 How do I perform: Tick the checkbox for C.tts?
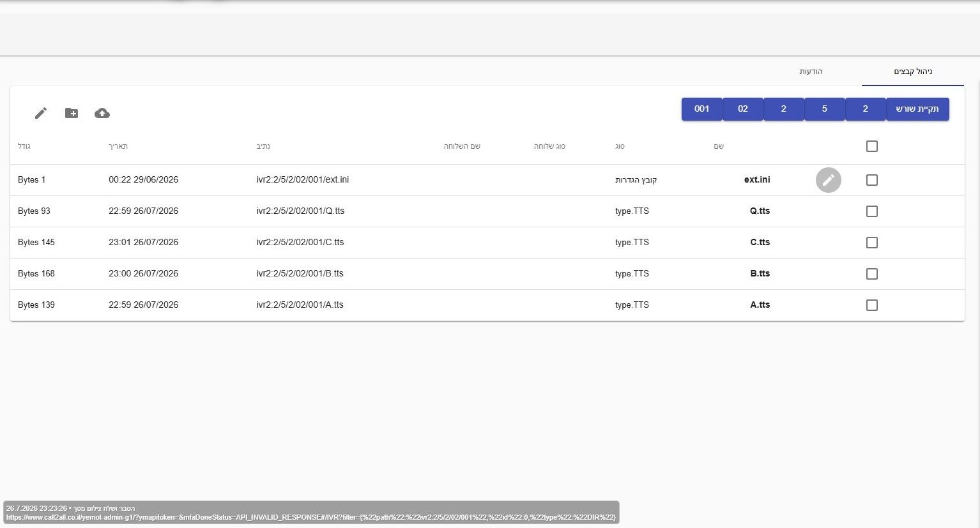click(x=872, y=243)
